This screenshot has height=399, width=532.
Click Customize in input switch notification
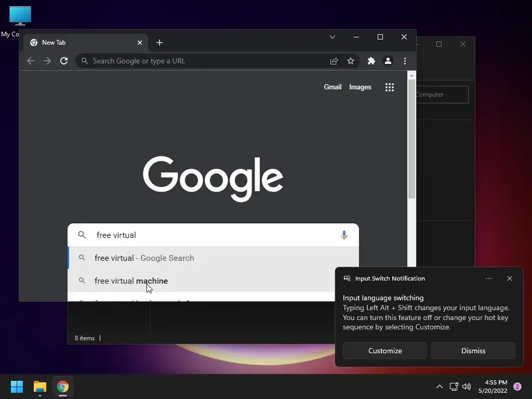pos(385,351)
